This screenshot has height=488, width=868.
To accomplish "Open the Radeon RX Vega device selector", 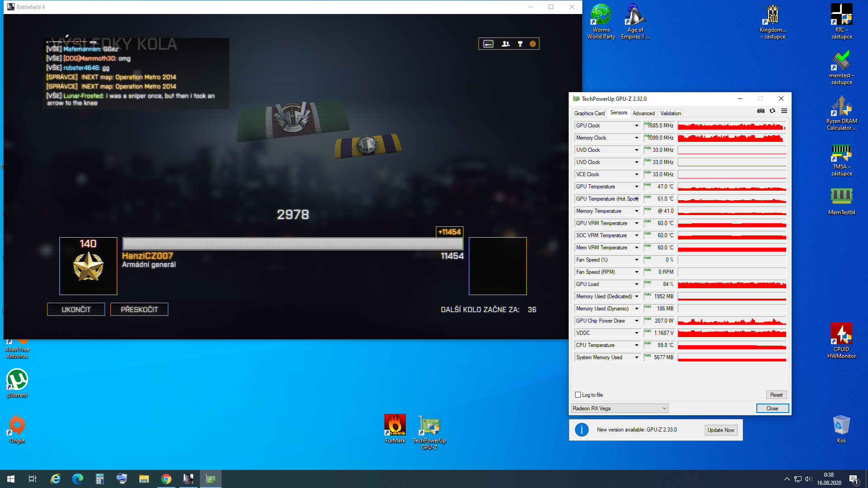I will [619, 408].
